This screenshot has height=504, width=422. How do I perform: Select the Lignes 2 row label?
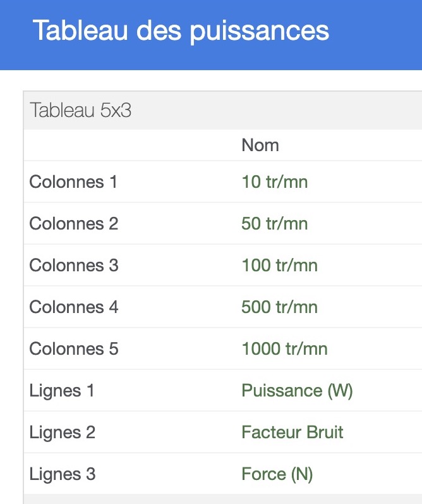point(63,433)
